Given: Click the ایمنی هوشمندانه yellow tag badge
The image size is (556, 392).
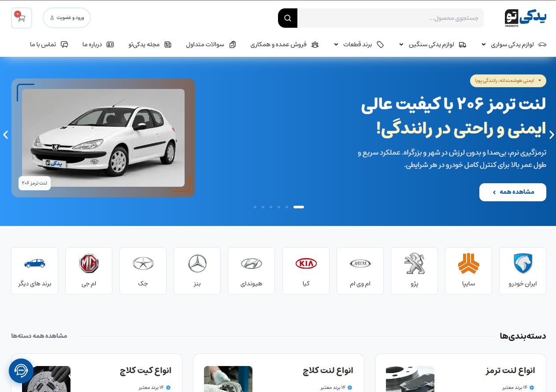Looking at the screenshot, I should [508, 81].
